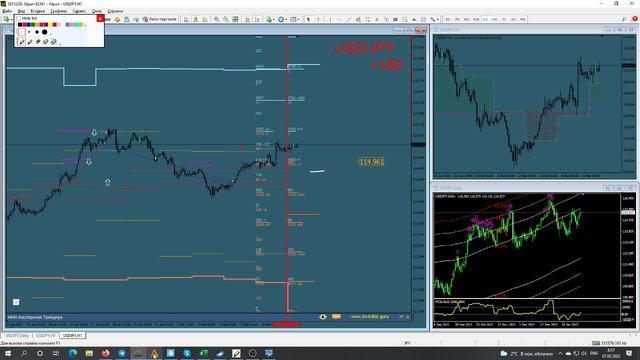This screenshot has width=640, height=360.
Task: Choose the medium pen thickness dot
Action: click(x=37, y=32)
